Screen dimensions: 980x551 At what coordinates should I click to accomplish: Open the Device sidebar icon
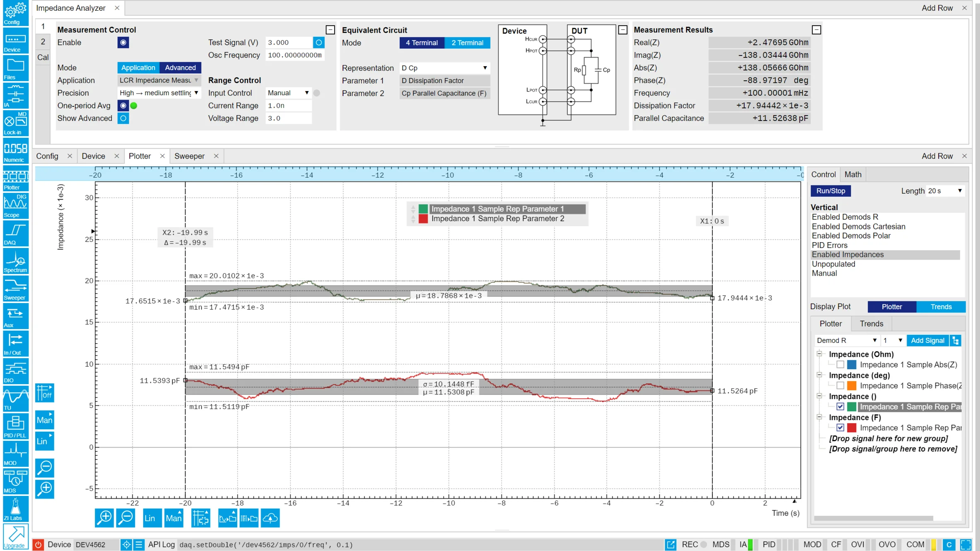point(15,41)
